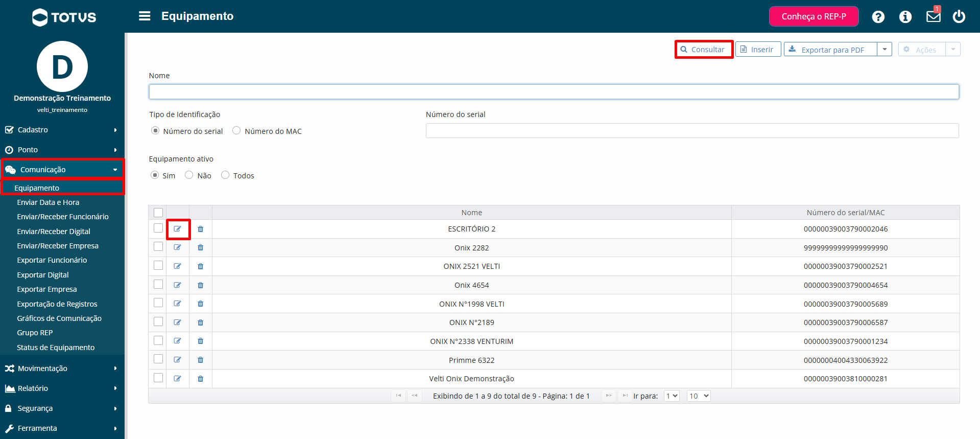This screenshot has width=980, height=439.
Task: Collapse the Comunicação sidebar menu
Action: coord(62,170)
